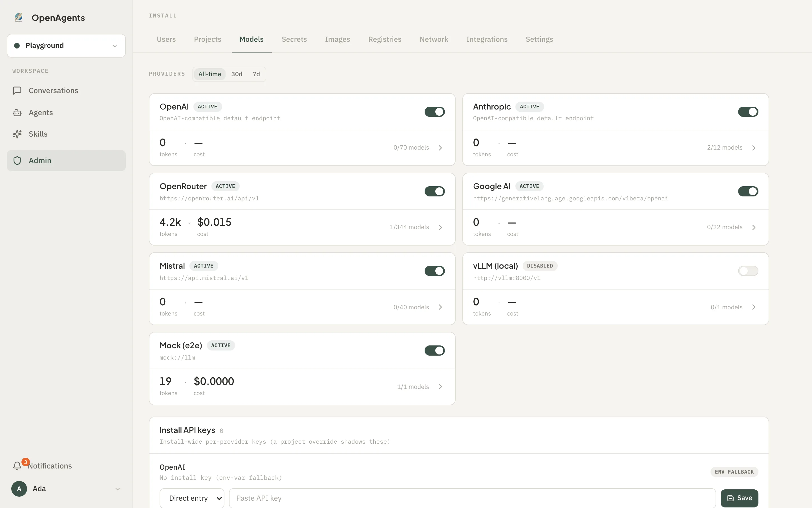Open the Integrations tab
Viewport: 812px width, 508px height.
[x=487, y=39]
